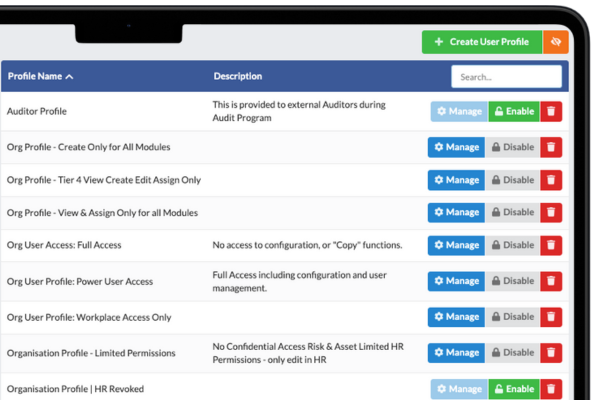The width and height of the screenshot is (600, 400).
Task: Disable the Power User Access profile
Action: pos(513,282)
